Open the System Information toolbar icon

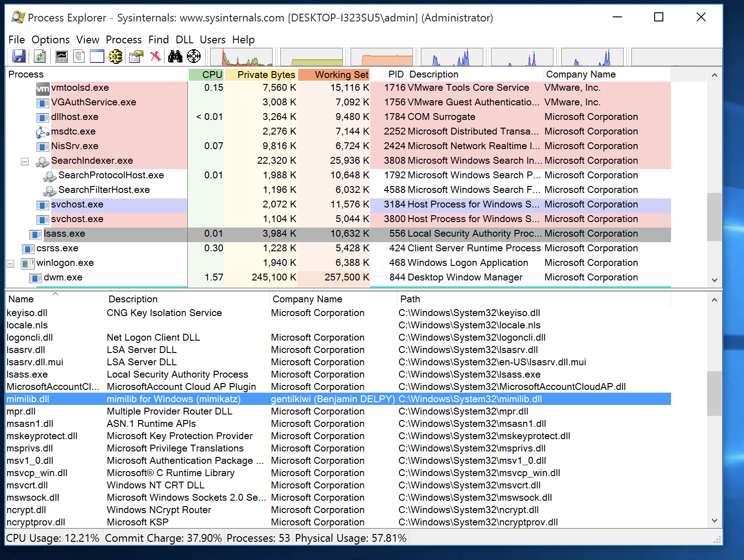tap(61, 57)
